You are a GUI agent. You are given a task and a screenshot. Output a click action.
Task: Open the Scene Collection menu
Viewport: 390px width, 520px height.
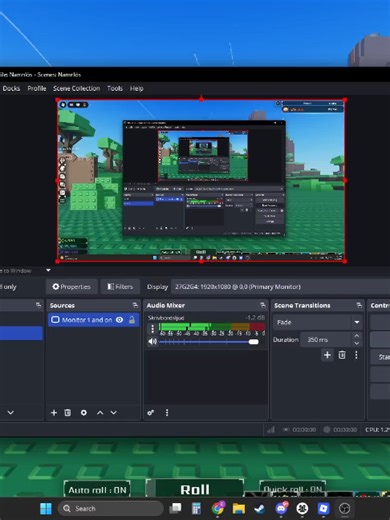click(x=77, y=88)
